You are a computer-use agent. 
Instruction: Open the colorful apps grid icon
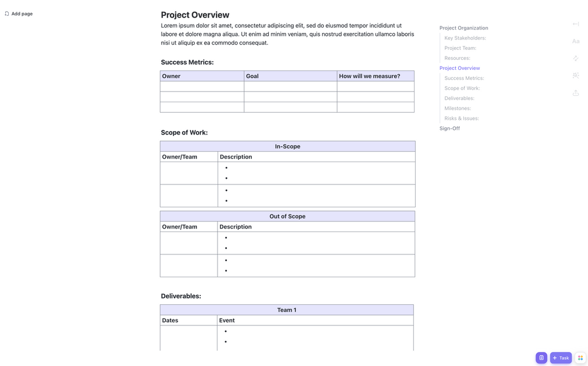point(580,358)
